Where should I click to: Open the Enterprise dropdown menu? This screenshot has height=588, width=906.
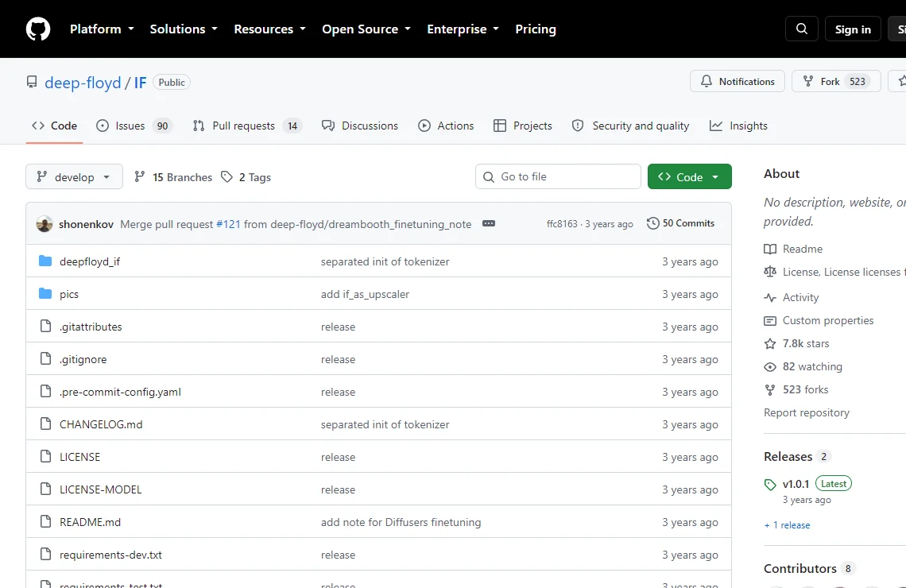(463, 29)
